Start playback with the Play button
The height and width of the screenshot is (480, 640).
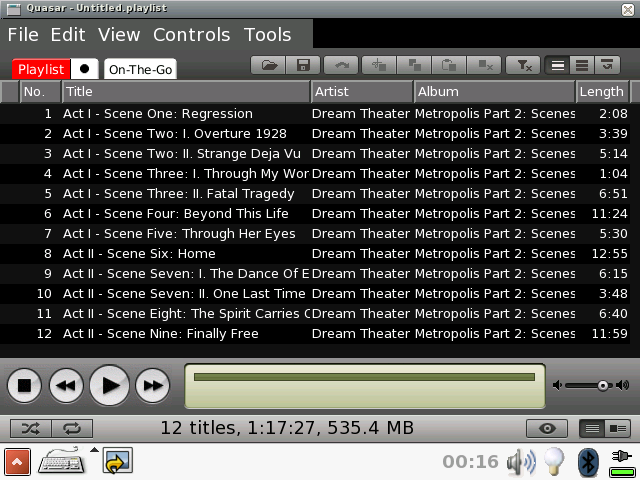[x=109, y=385]
